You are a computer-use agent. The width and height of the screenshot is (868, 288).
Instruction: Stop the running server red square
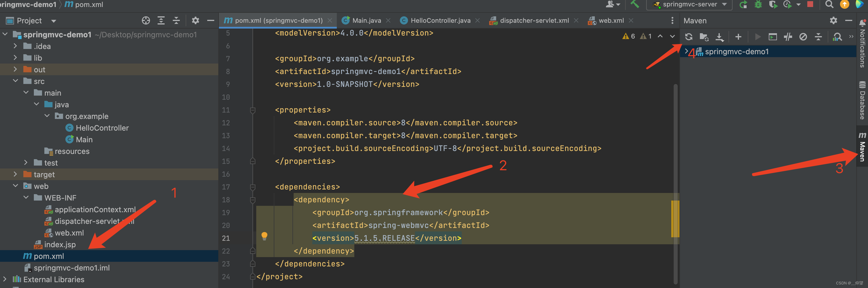click(810, 4)
